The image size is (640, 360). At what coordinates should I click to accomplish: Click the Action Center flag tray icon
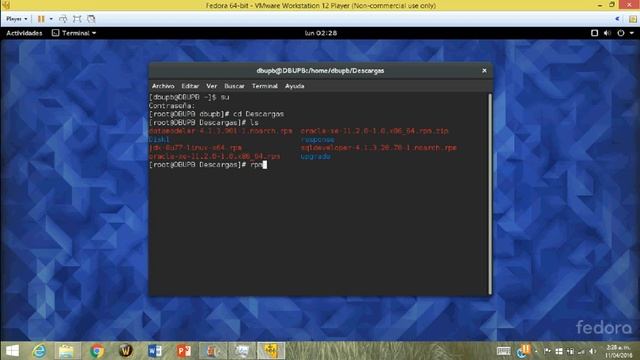click(547, 351)
